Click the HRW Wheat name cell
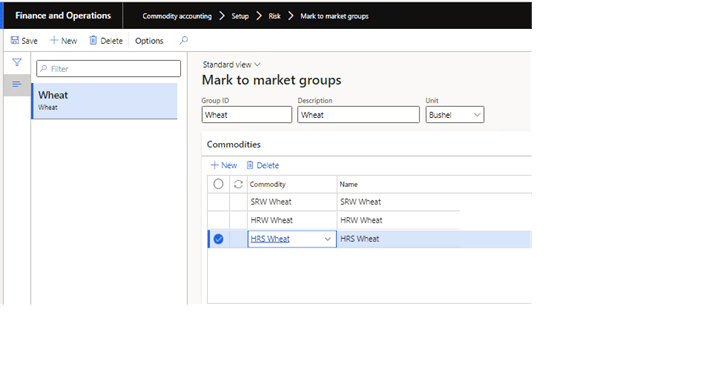 coord(399,220)
